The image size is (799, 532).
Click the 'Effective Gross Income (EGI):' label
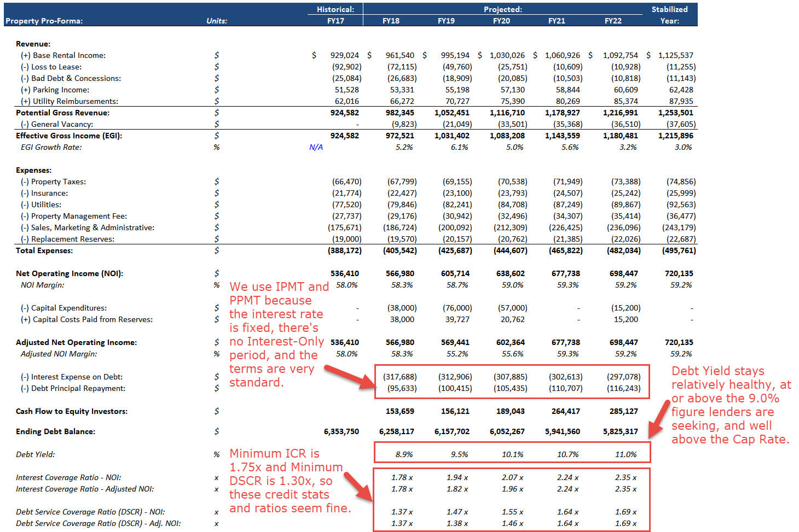(69, 136)
